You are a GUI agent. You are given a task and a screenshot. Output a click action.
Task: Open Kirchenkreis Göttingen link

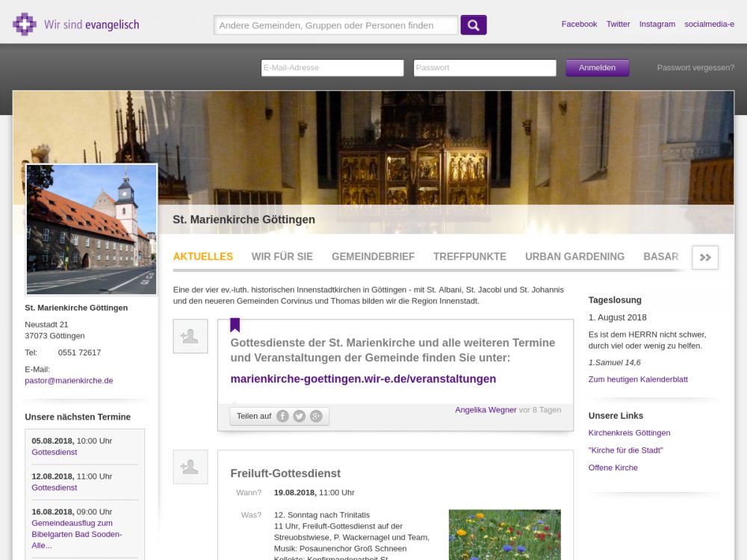[629, 433]
